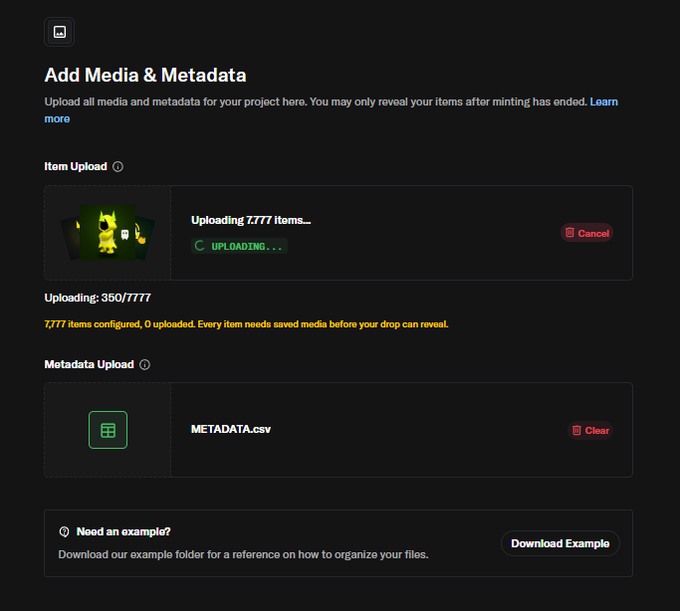Click the 'Add Media & Metadata' heading
680x611 pixels.
pyautogui.click(x=145, y=75)
